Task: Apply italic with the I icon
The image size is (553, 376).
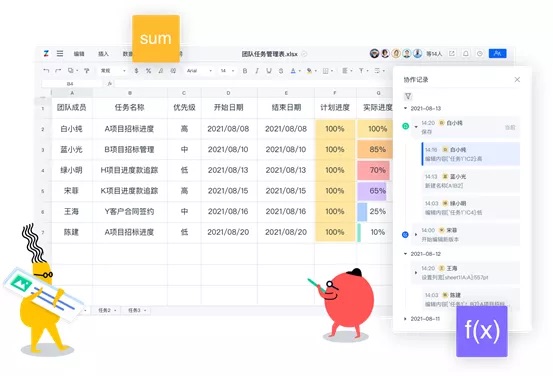Action: point(257,71)
